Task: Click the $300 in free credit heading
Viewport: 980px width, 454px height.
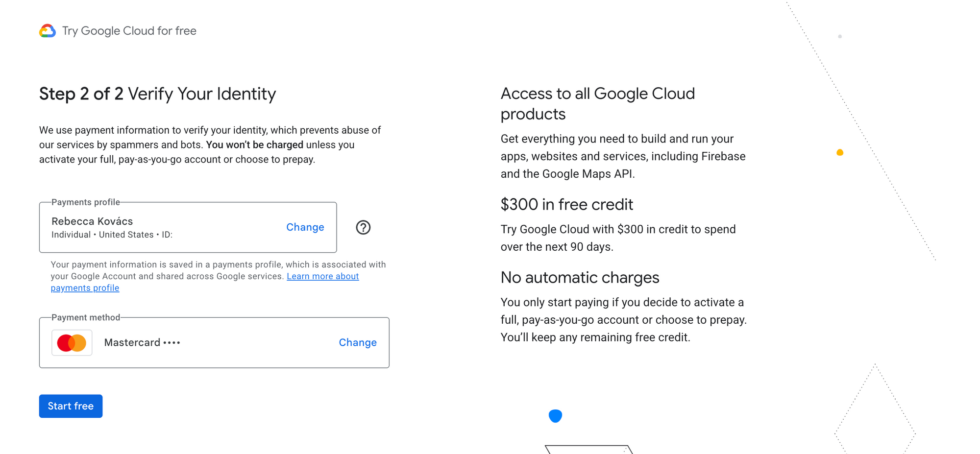Action: click(567, 204)
